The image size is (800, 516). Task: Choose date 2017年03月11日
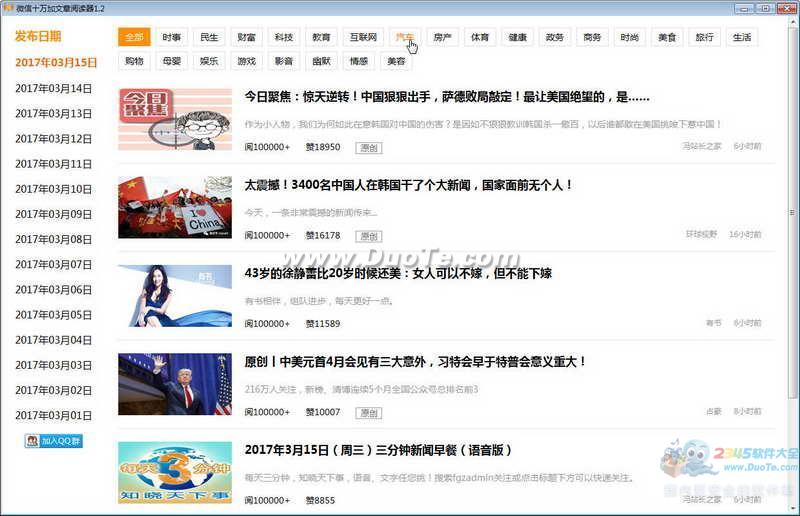[54, 164]
